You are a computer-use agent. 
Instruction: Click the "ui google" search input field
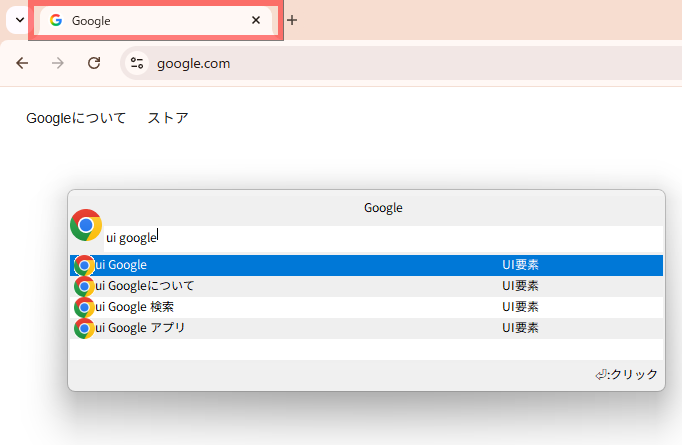click(x=380, y=238)
